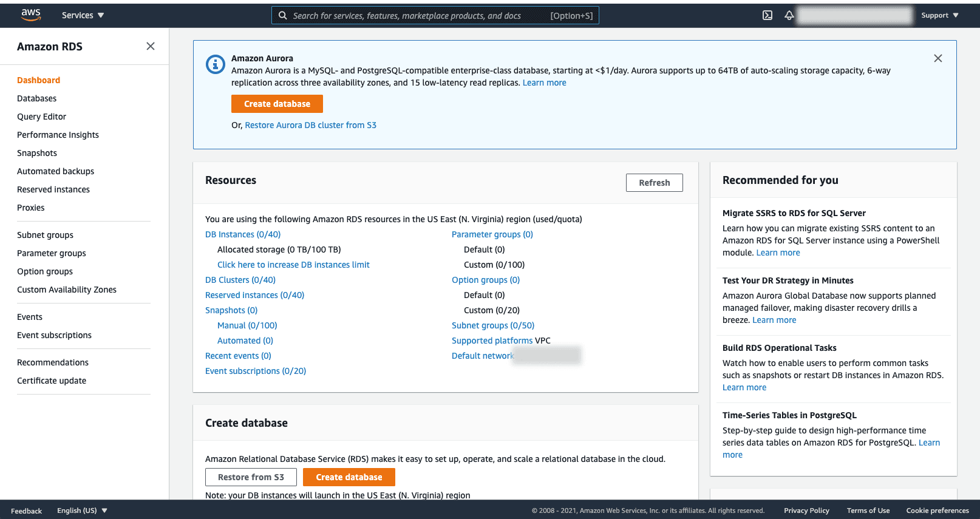This screenshot has width=980, height=519.
Task: Learn more about Build RDS Operational Tasks
Action: pyautogui.click(x=744, y=387)
